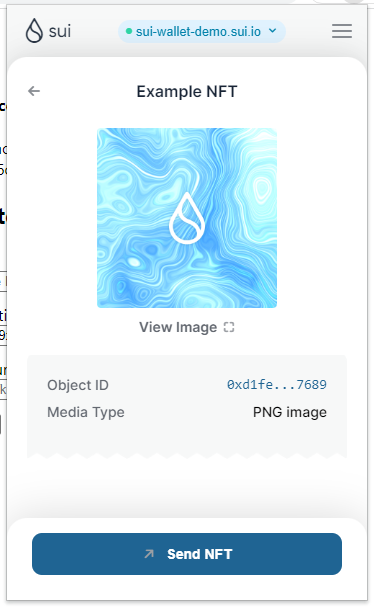Open the blue swirl NFT artwork
The width and height of the screenshot is (374, 609).
(x=187, y=218)
